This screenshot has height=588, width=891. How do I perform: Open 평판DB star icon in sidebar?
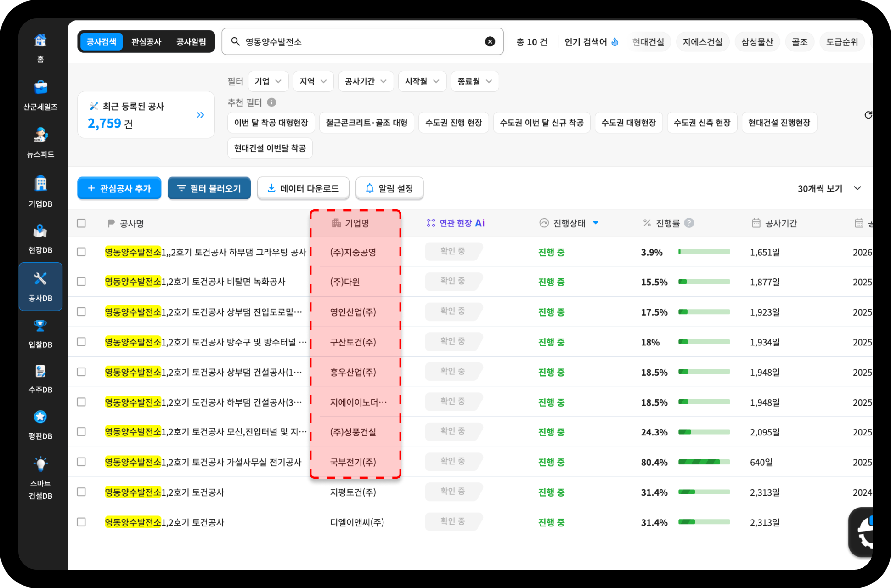tap(40, 417)
